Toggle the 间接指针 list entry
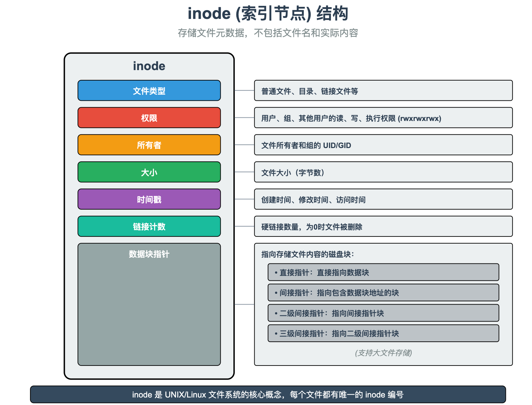532x405 pixels. coord(383,293)
